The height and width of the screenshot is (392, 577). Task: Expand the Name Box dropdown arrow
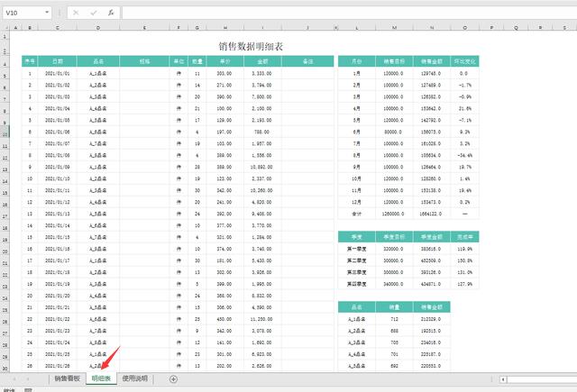[x=45, y=14]
